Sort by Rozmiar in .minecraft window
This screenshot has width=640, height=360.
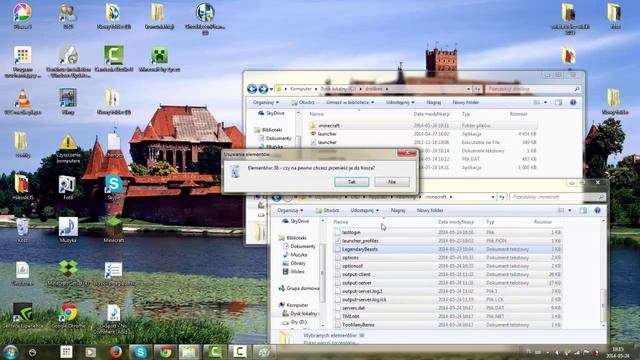click(x=543, y=222)
